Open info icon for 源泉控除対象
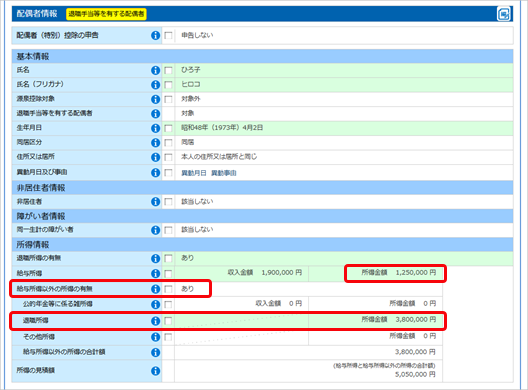This screenshot has width=528, height=390. [x=155, y=99]
